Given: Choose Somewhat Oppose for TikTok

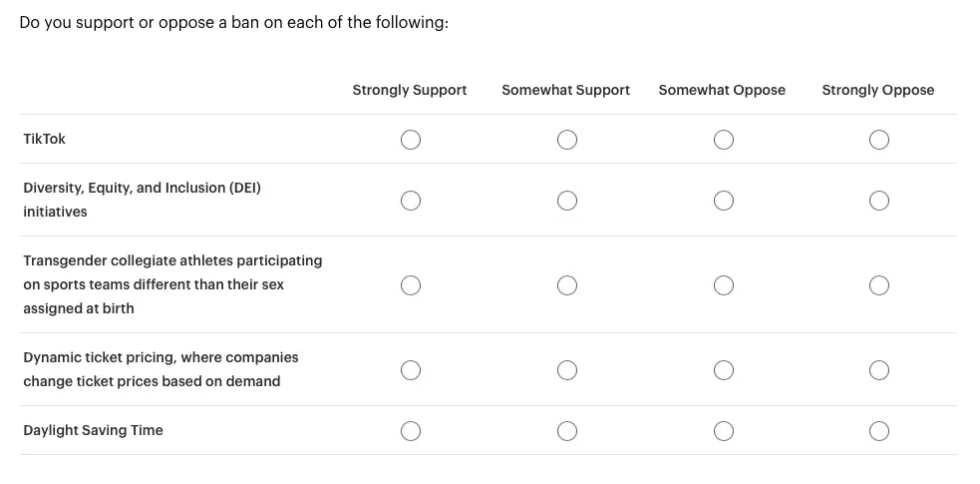Looking at the screenshot, I should [723, 140].
